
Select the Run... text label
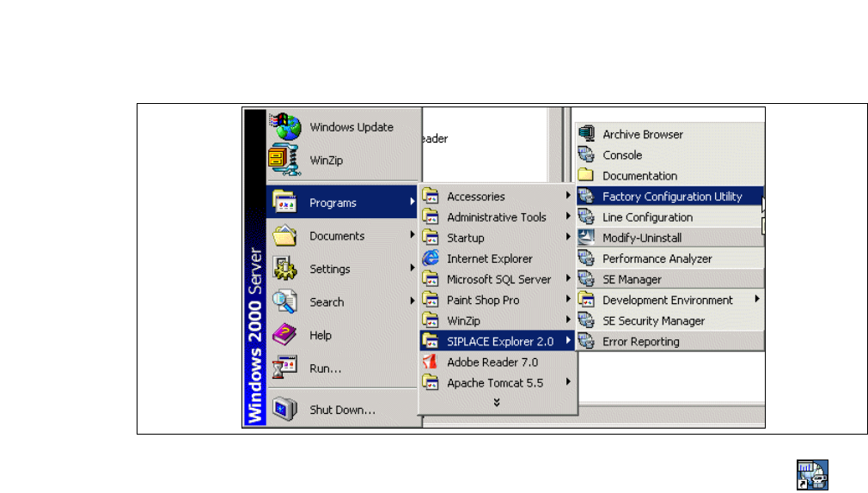click(x=326, y=368)
